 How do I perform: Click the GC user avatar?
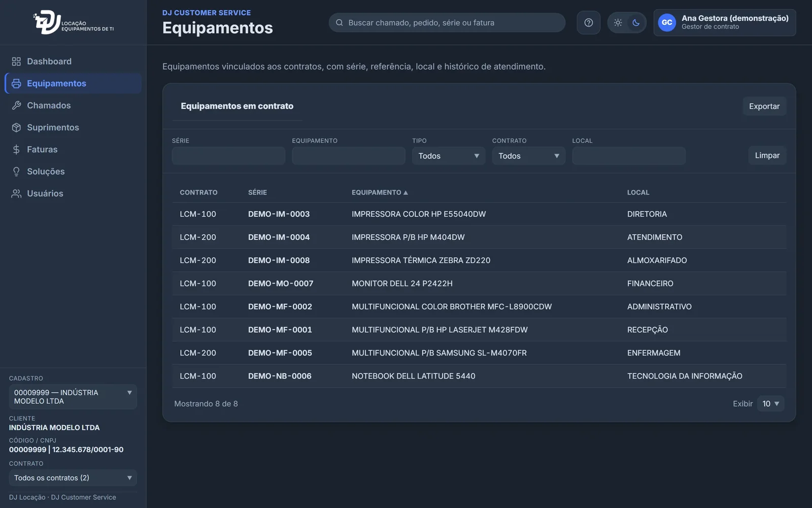tap(667, 22)
